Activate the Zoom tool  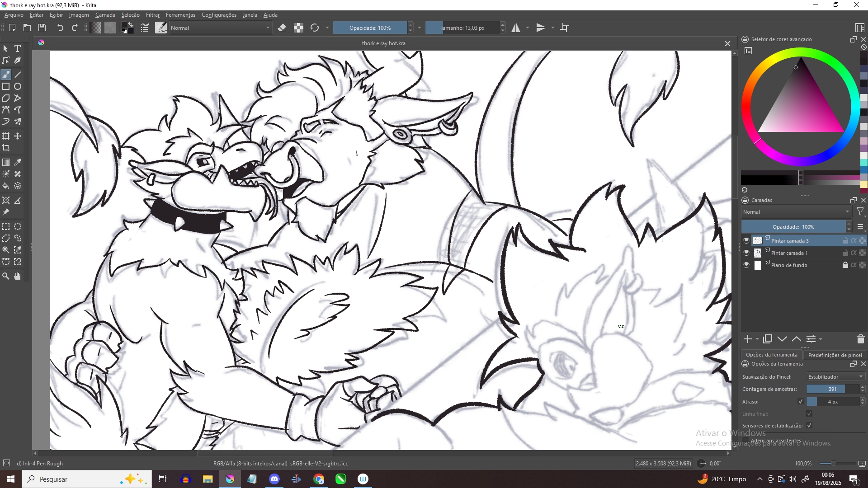coord(6,276)
